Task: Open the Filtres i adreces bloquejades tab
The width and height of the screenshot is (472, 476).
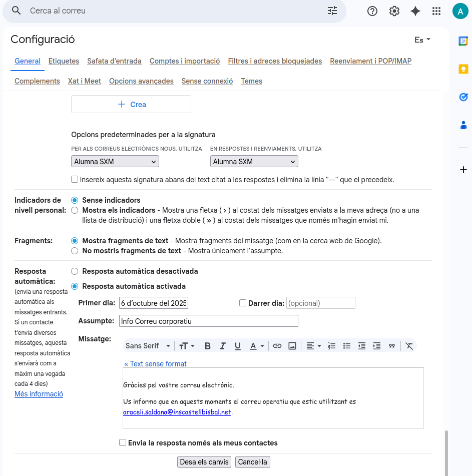Action: point(275,61)
